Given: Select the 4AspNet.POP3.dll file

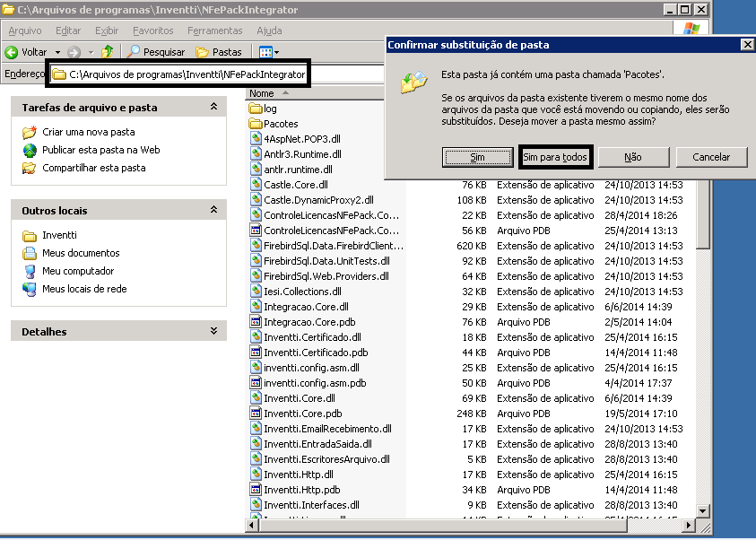Looking at the screenshot, I should click(301, 139).
